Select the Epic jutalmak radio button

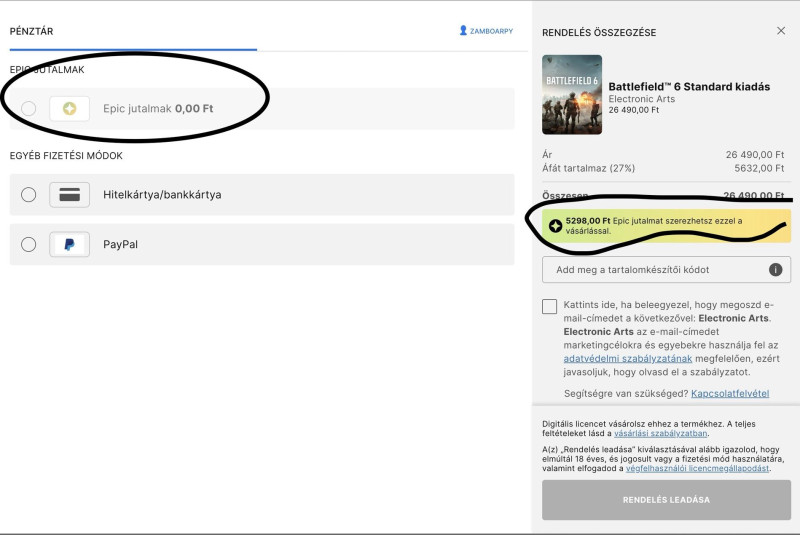[x=29, y=108]
